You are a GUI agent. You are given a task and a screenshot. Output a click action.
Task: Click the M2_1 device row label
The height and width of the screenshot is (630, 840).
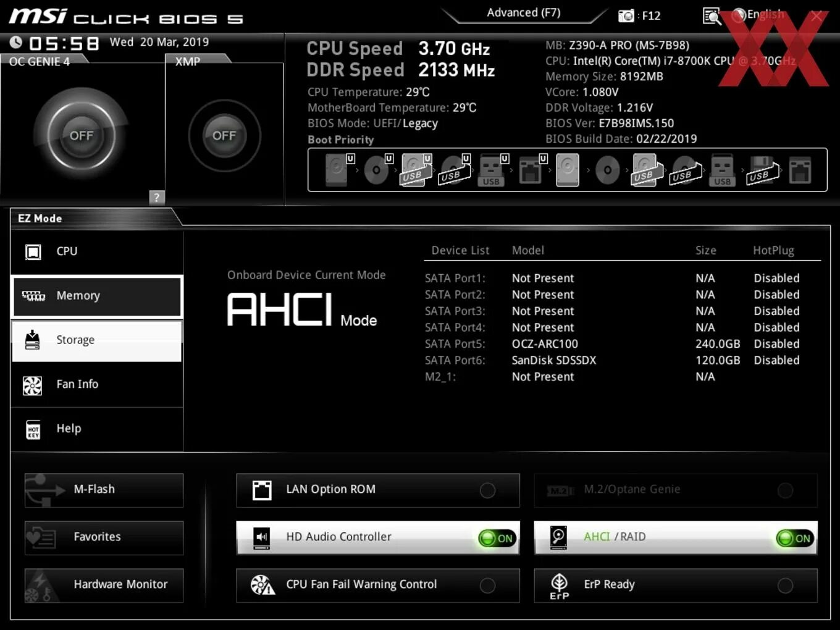point(440,377)
